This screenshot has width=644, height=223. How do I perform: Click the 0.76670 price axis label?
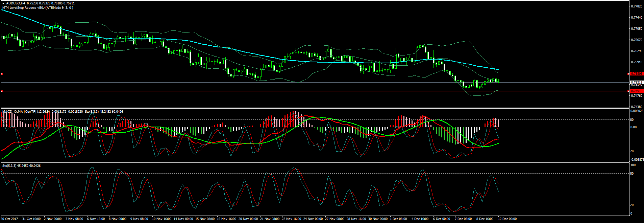point(637,40)
